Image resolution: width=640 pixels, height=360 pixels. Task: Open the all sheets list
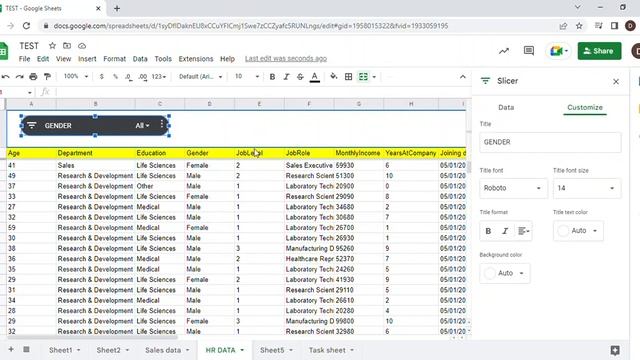(26, 349)
